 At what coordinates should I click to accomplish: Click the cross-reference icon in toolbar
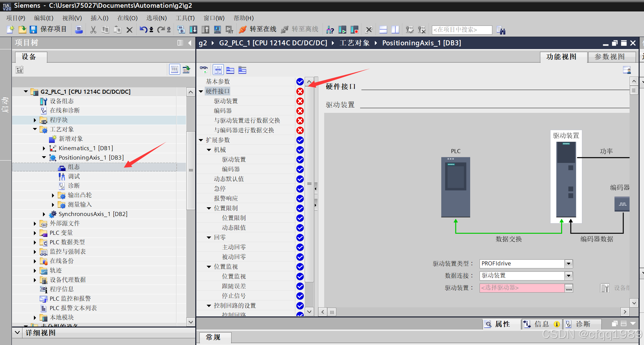369,30
